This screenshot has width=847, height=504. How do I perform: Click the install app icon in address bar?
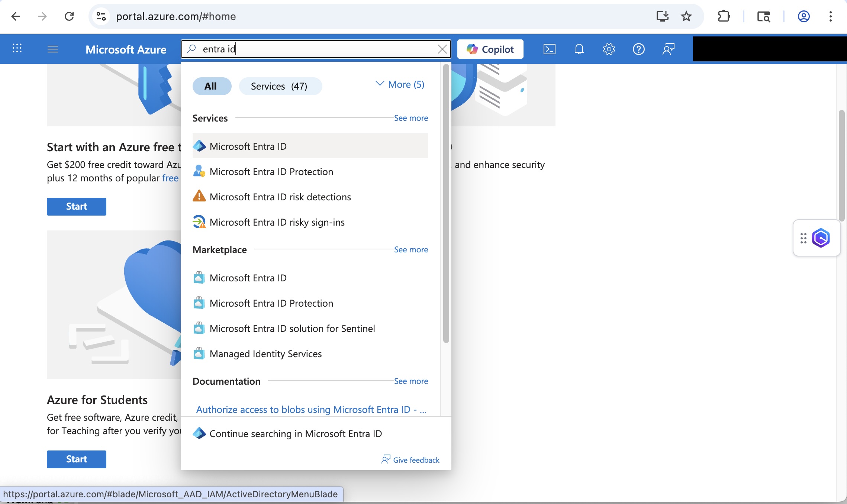662,16
